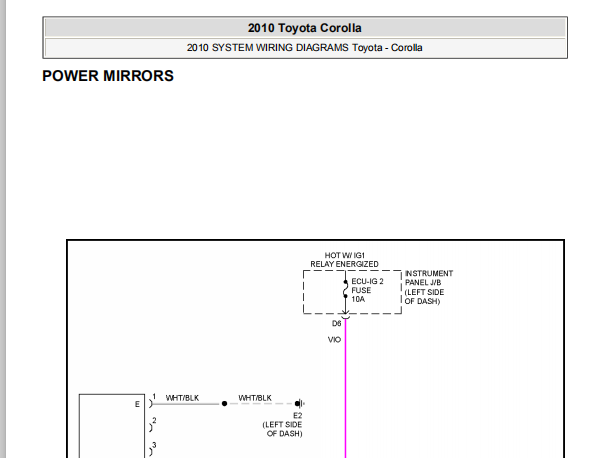Viewport: 600px width, 458px height.
Task: Click the ECU-IG 2 FUSE 10A label
Action: [367, 290]
